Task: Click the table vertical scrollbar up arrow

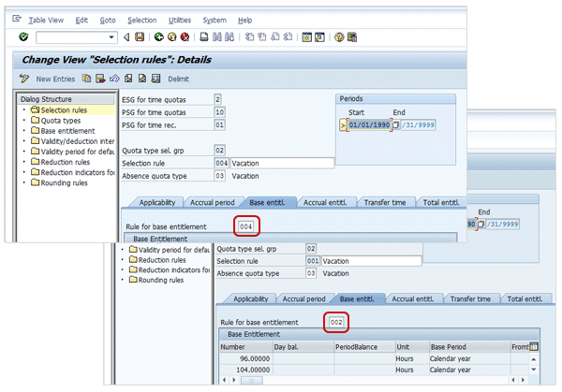Action: [534, 358]
